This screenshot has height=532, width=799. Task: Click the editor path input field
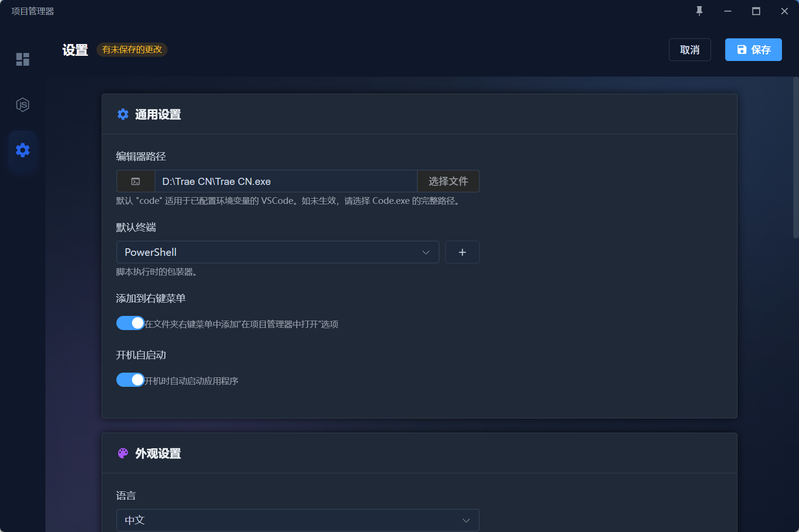[x=286, y=182]
